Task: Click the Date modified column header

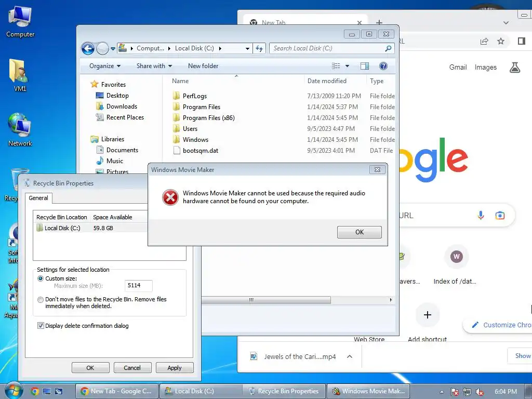Action: pos(327,81)
